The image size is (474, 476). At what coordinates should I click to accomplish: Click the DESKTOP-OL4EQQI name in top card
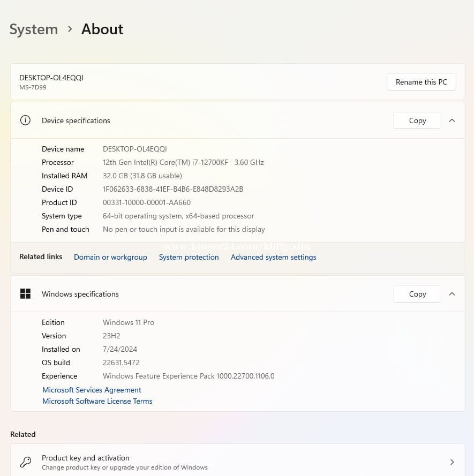point(51,78)
